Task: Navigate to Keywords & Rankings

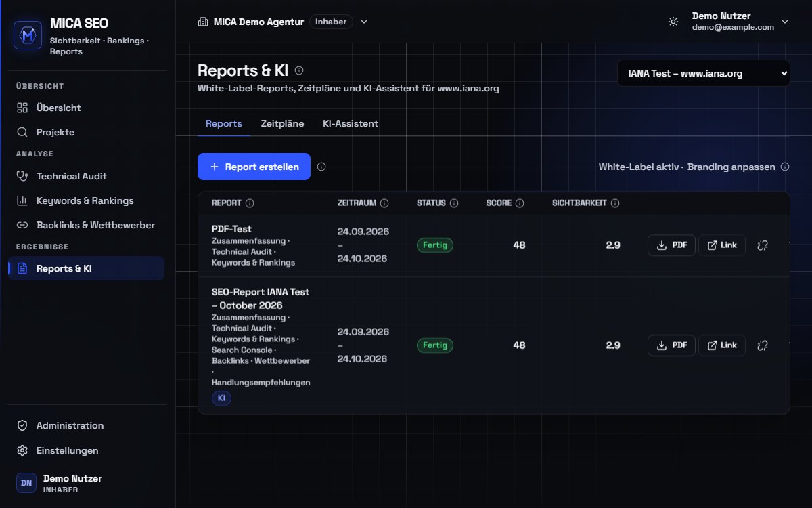Action: (86, 200)
